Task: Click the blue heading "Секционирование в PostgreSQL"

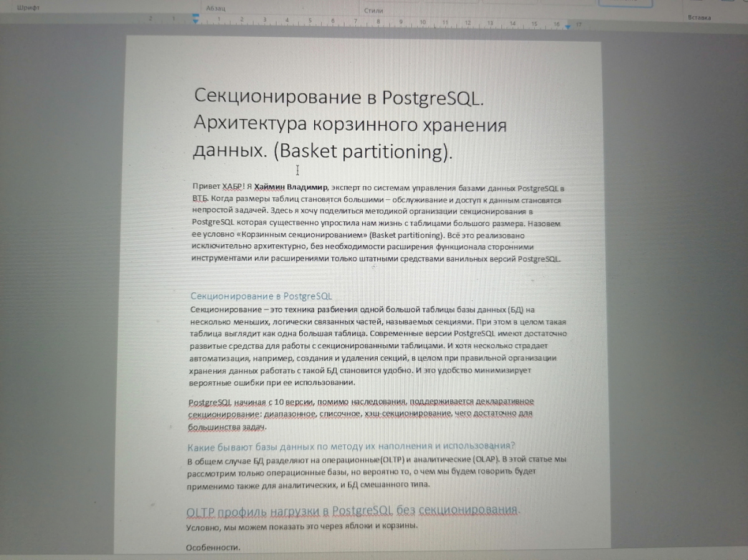Action: 261,296
